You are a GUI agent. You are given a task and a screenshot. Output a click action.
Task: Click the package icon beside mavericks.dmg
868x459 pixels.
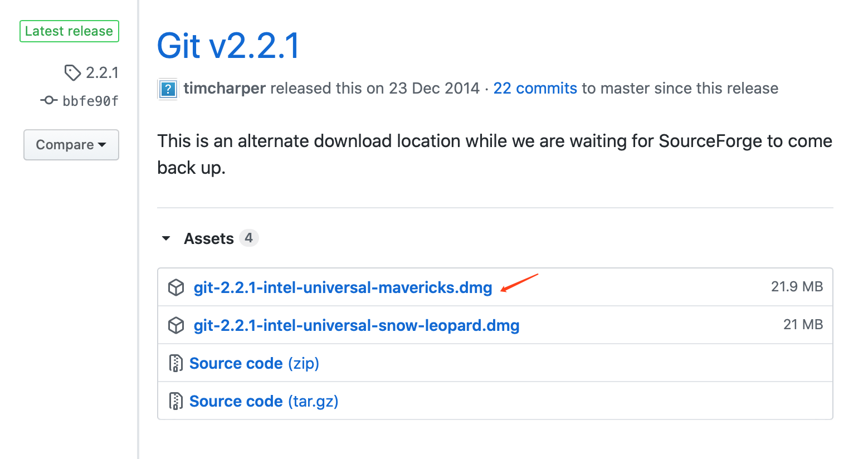pyautogui.click(x=176, y=287)
